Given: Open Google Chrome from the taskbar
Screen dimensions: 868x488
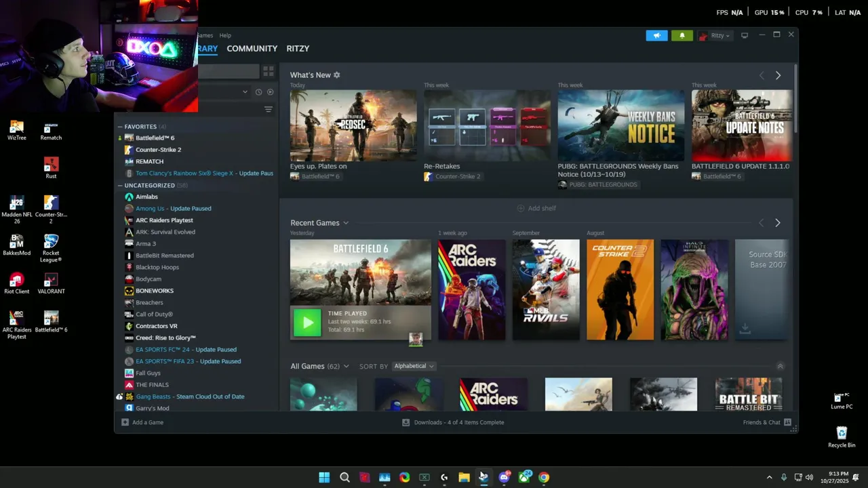Looking at the screenshot, I should [x=544, y=477].
